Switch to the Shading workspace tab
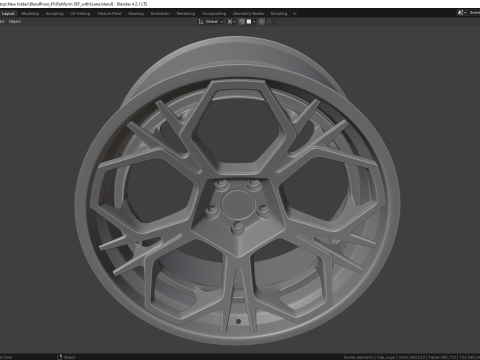Image resolution: width=480 pixels, height=360 pixels. click(x=136, y=14)
